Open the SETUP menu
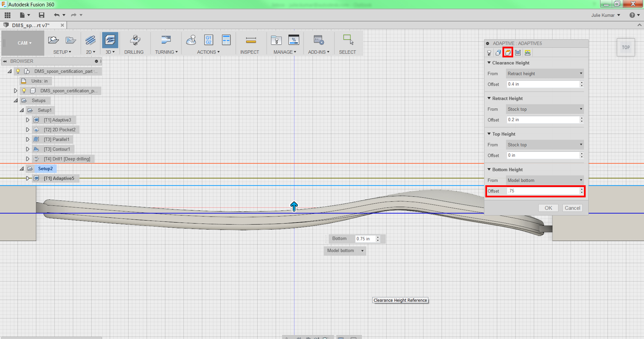This screenshot has height=339, width=644. click(x=62, y=52)
